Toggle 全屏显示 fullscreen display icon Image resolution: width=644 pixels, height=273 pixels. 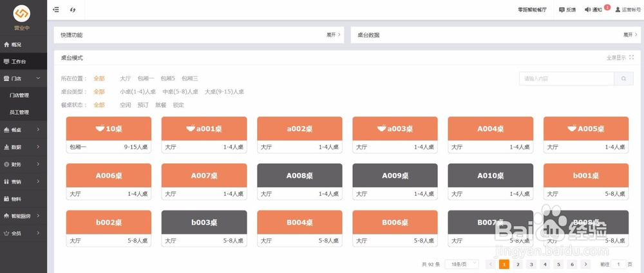pyautogui.click(x=632, y=58)
